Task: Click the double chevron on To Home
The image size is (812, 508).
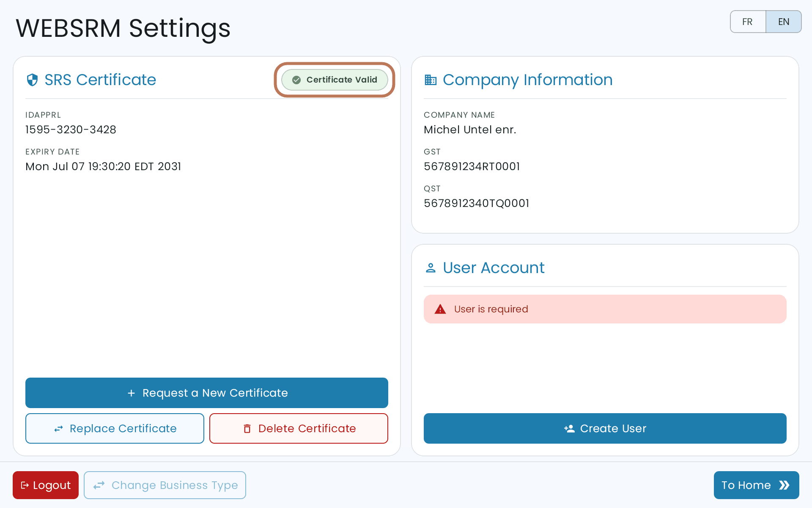Action: click(784, 485)
